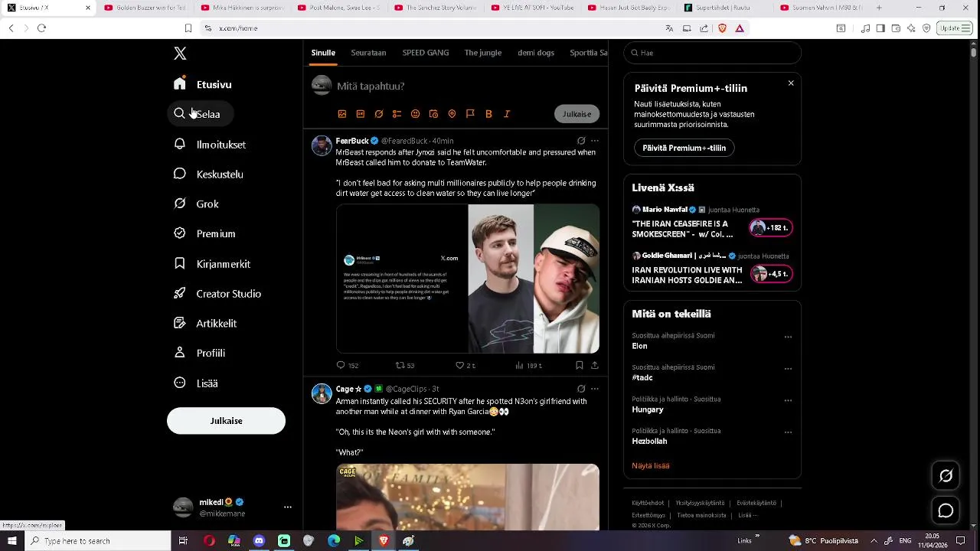Open the @FearedBuck profile handle
This screenshot has height=551, width=980.
click(x=404, y=141)
